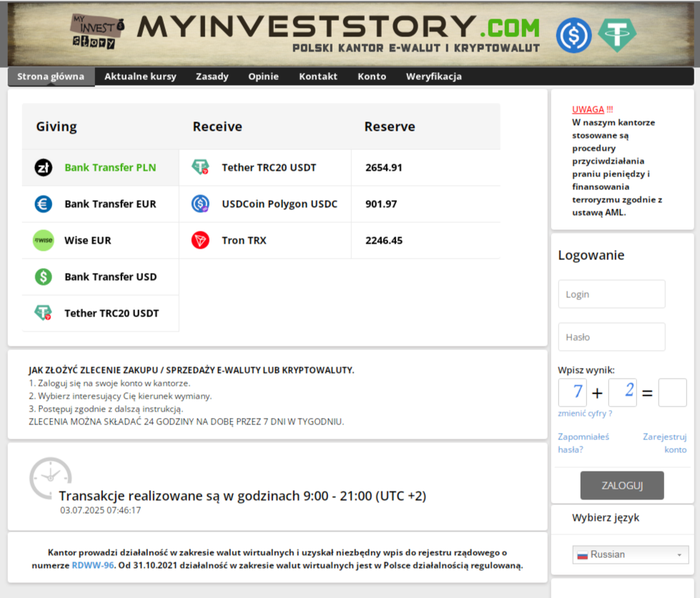700x598 pixels.
Task: Click the captcha result input box
Action: (x=672, y=393)
